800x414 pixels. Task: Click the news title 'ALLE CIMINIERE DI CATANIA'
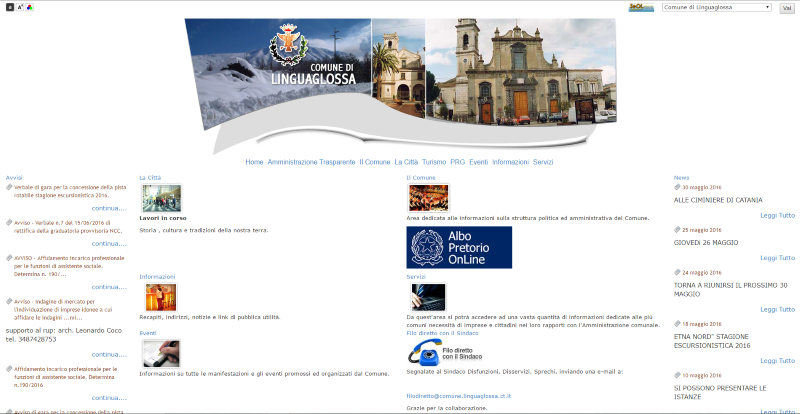(x=718, y=200)
